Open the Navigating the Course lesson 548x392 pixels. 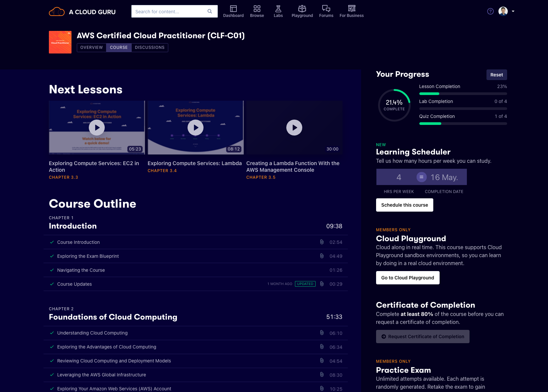[x=81, y=270]
